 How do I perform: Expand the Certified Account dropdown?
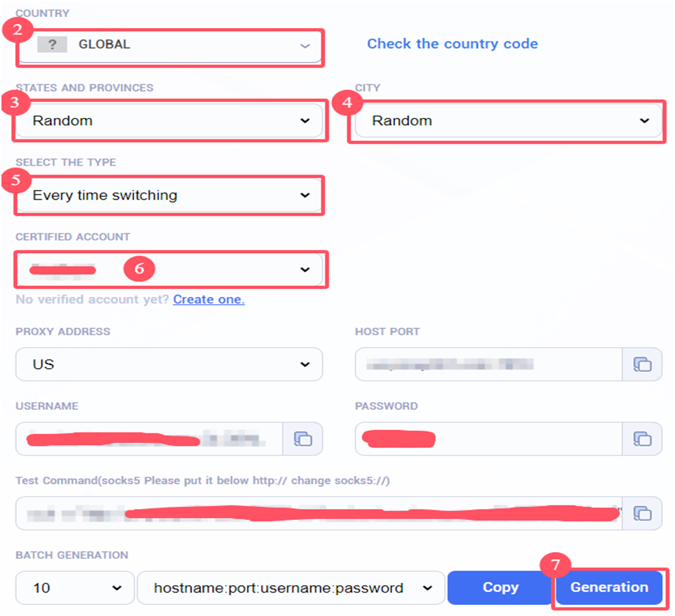(x=169, y=270)
